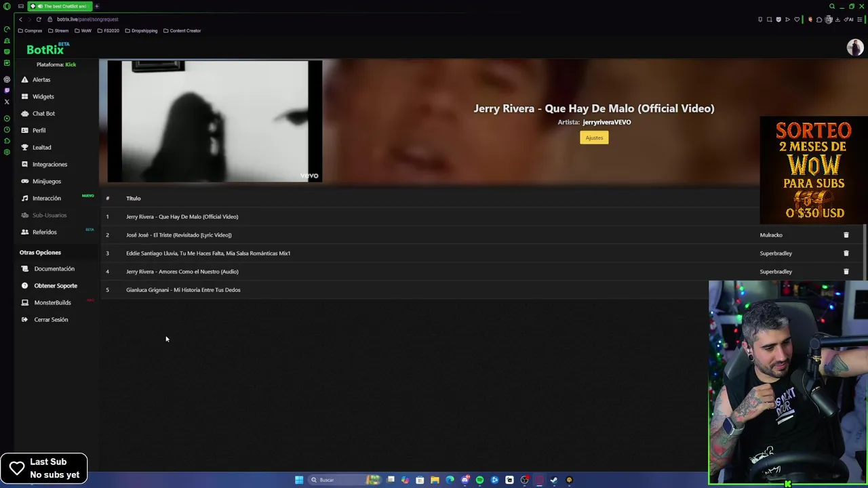The image size is (868, 488).
Task: Open browser downloads icon
Action: point(838,19)
